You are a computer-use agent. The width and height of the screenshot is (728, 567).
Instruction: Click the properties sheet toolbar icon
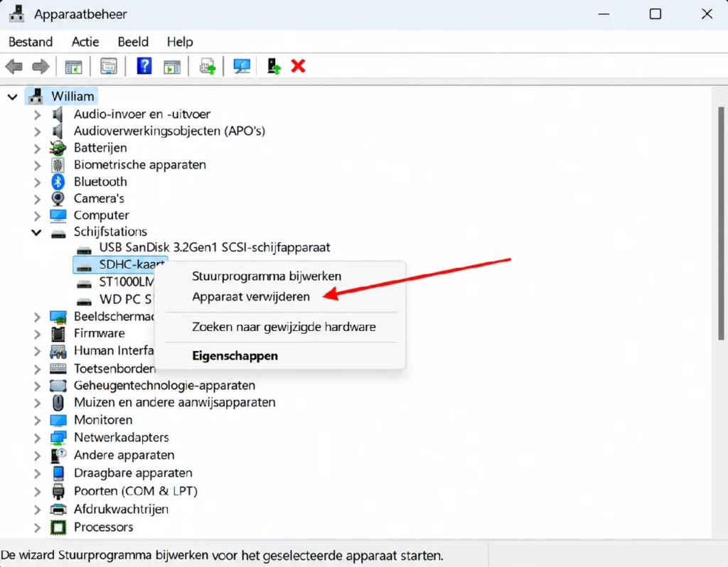pyautogui.click(x=109, y=66)
